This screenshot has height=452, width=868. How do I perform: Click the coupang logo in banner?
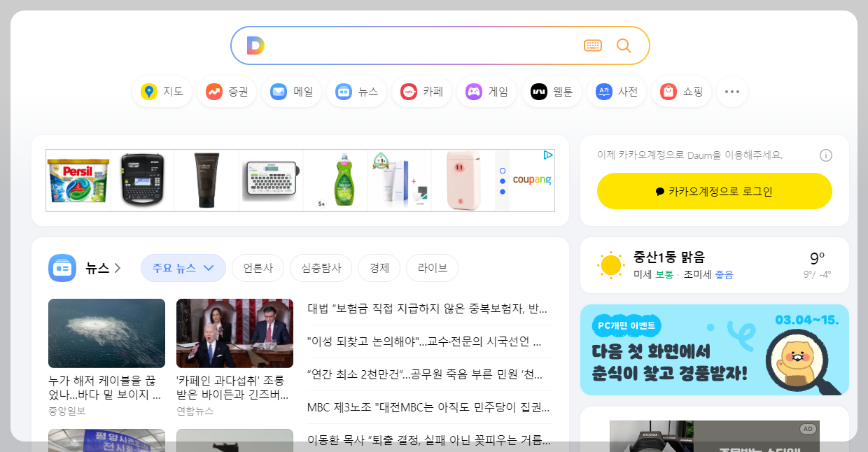click(x=532, y=180)
